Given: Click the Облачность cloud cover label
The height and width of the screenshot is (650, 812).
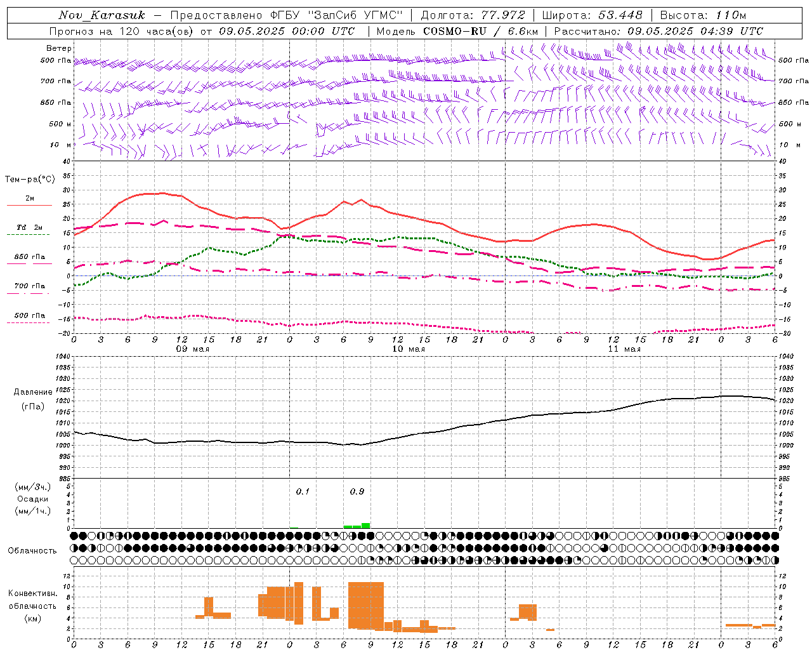Looking at the screenshot, I should (x=32, y=551).
